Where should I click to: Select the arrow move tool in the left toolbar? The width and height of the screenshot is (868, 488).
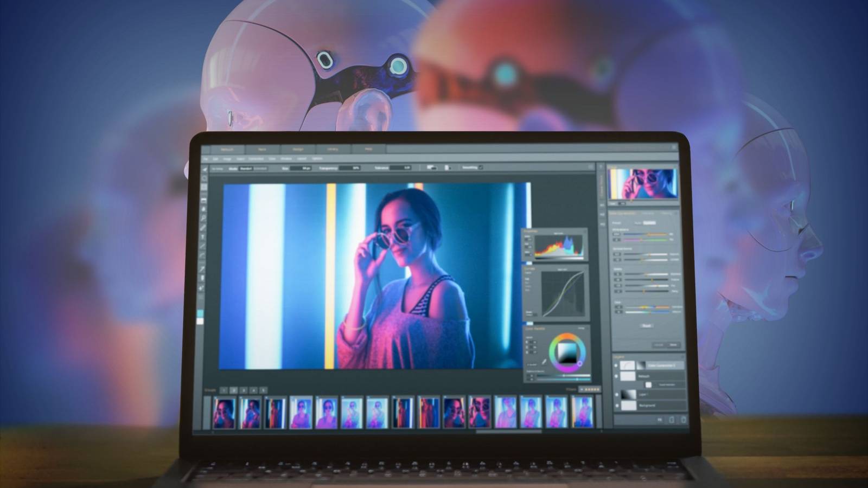pyautogui.click(x=205, y=169)
